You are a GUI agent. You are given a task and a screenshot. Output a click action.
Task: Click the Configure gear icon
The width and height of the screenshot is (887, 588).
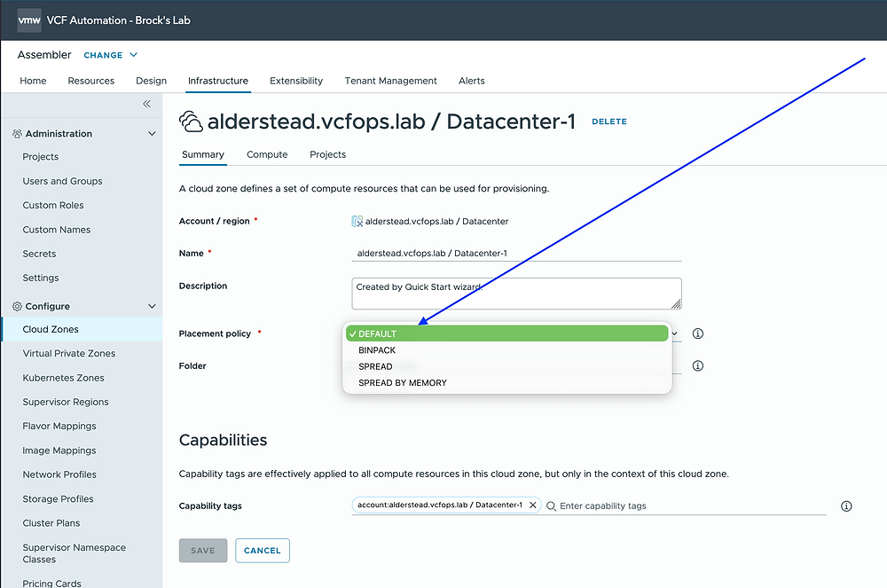tap(17, 307)
